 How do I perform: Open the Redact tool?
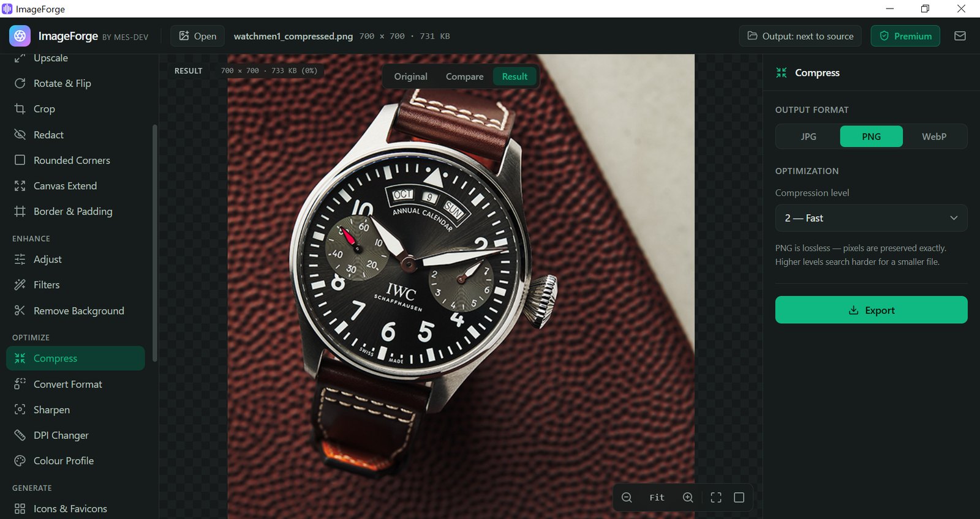(x=75, y=135)
